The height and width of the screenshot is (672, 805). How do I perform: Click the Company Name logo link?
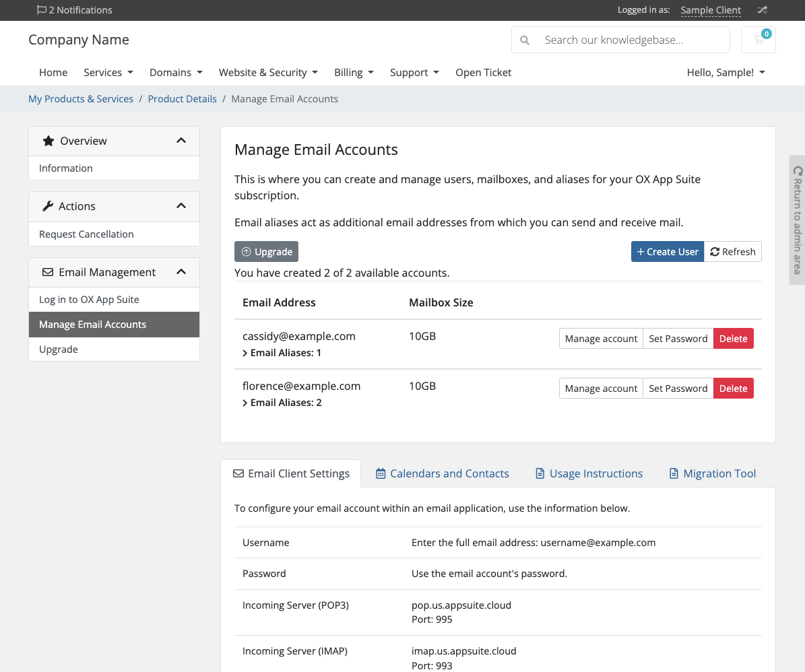pos(79,40)
